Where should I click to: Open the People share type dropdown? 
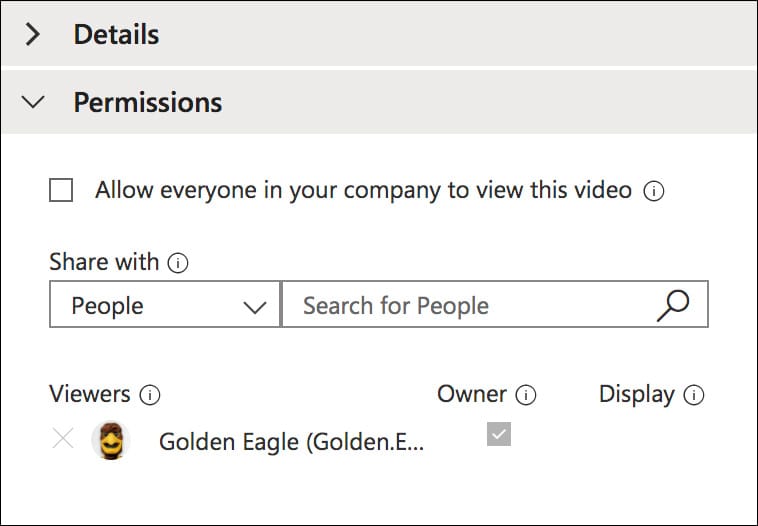pyautogui.click(x=165, y=306)
